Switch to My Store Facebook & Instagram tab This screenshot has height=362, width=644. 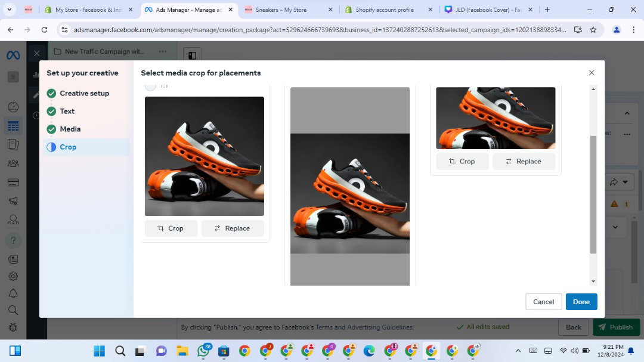pos(89,10)
